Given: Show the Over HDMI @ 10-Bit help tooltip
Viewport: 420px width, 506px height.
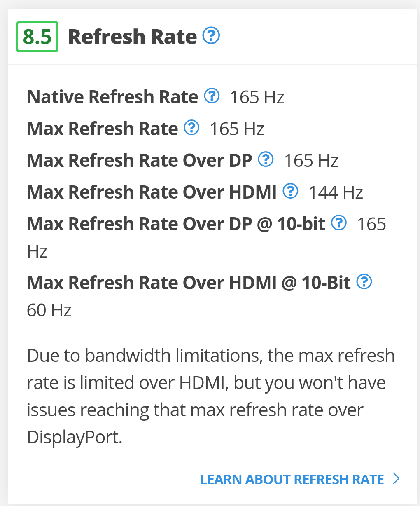Looking at the screenshot, I should click(364, 282).
